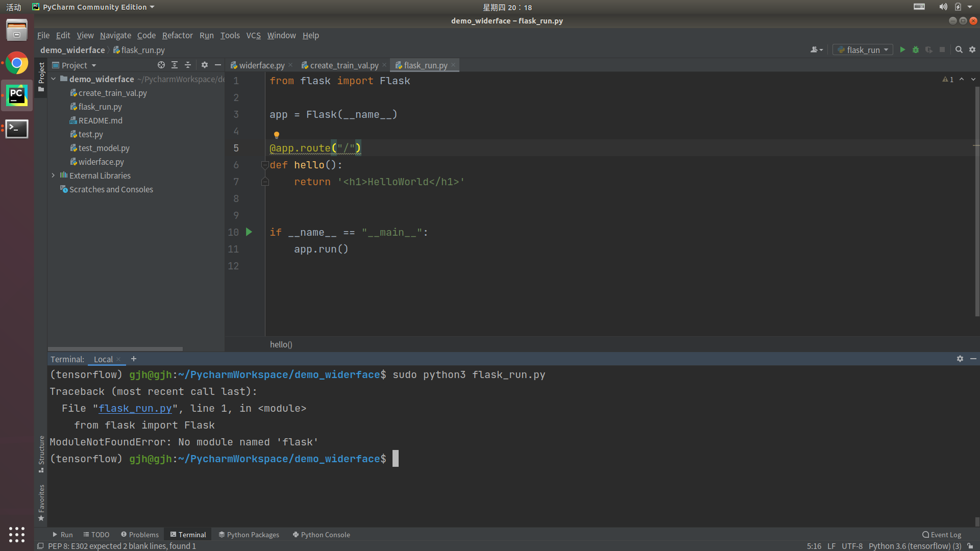Open system status menu arrow
The width and height of the screenshot is (980, 551).
click(x=970, y=7)
